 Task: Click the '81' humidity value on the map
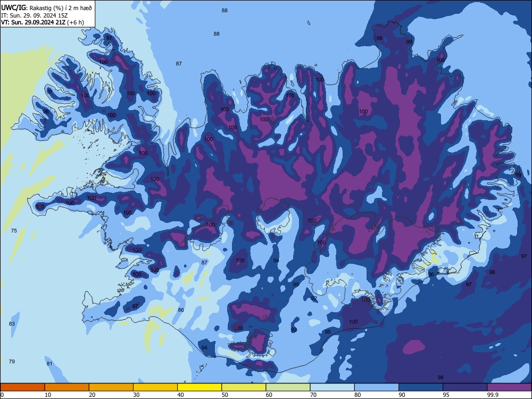[x=49, y=364]
